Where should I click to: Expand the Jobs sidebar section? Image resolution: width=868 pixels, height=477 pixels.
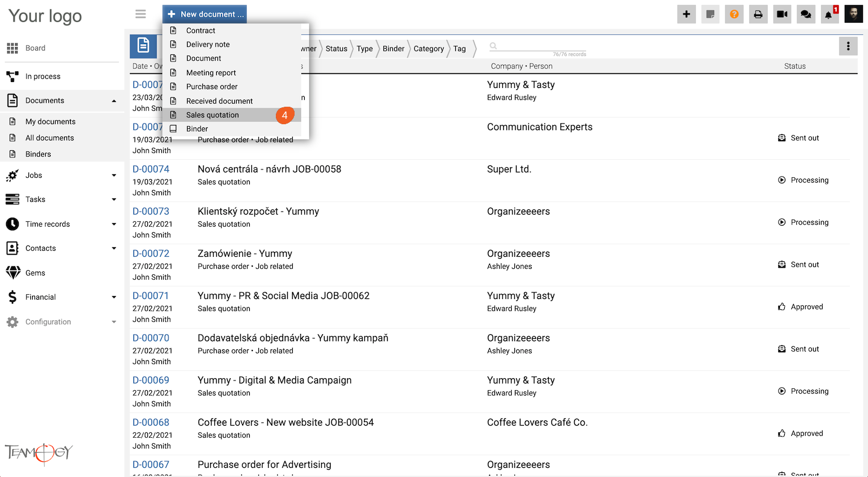click(114, 175)
